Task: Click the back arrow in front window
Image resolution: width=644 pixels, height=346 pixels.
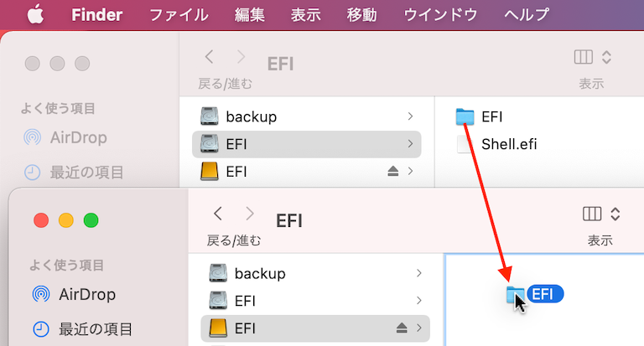Action: (x=218, y=214)
